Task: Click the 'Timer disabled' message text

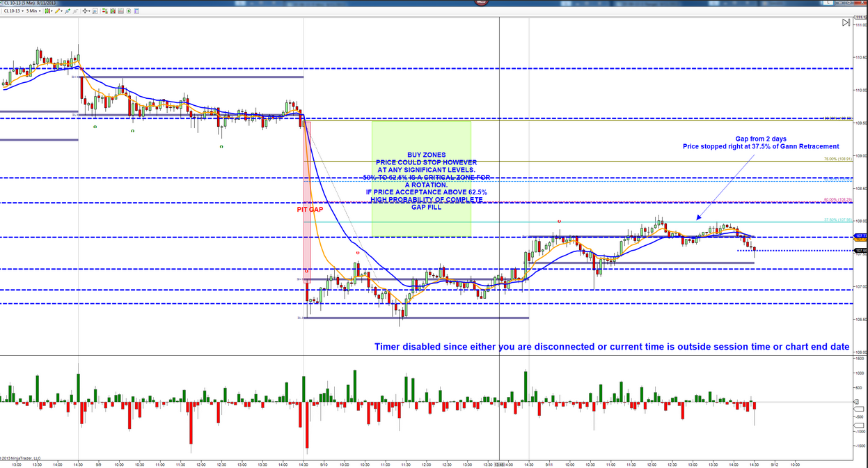Action: (x=612, y=347)
